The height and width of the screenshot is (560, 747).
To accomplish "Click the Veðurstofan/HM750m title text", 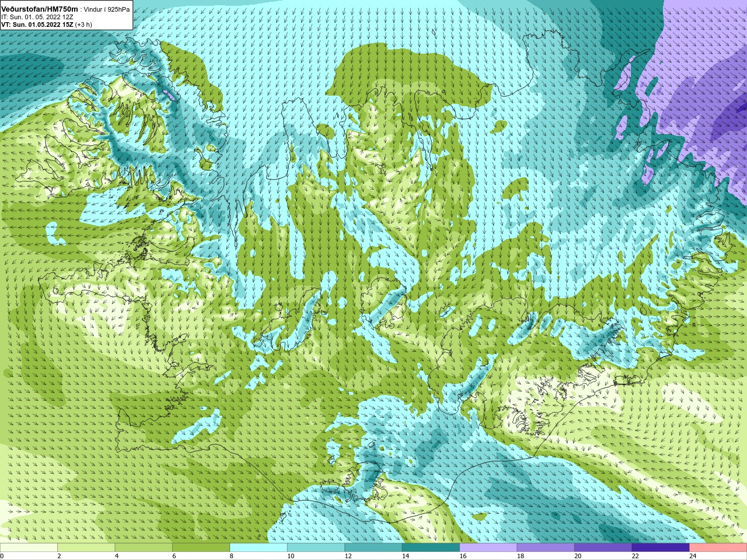I will pyautogui.click(x=40, y=9).
